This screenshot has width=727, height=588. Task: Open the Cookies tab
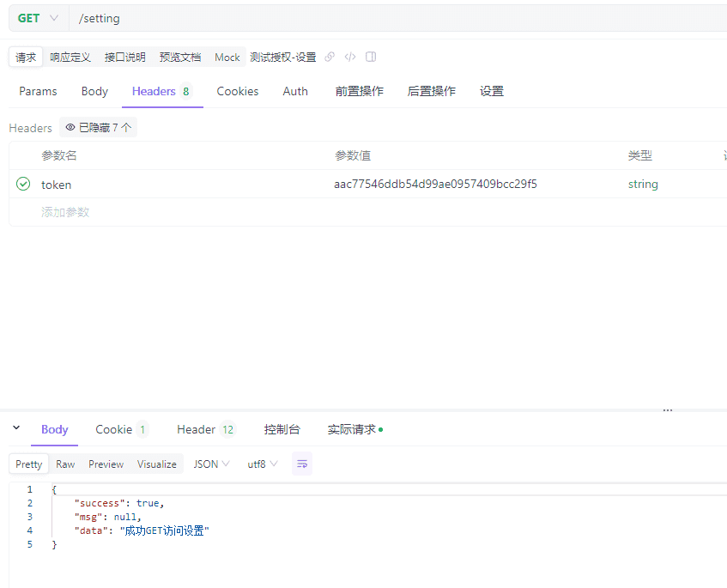point(238,91)
